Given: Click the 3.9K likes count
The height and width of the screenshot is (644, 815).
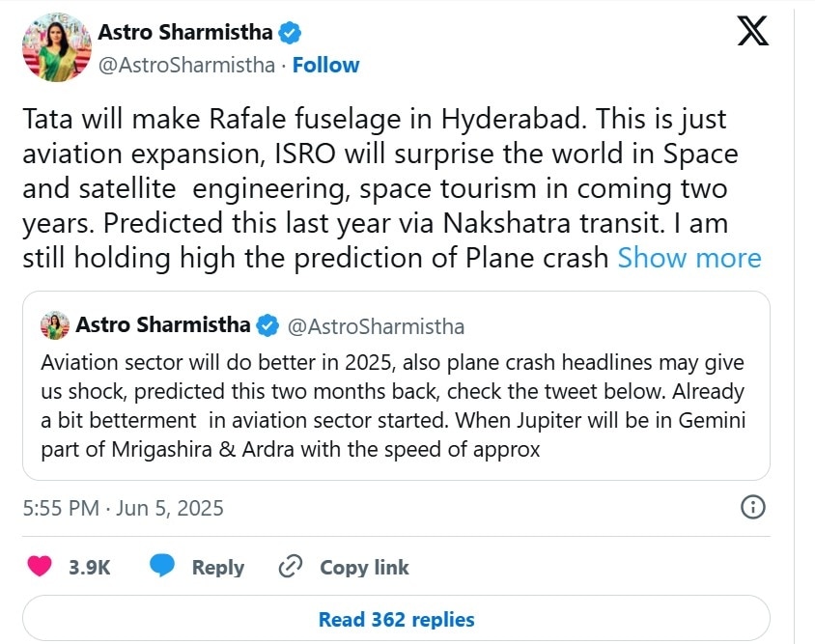Looking at the screenshot, I should point(90,568).
